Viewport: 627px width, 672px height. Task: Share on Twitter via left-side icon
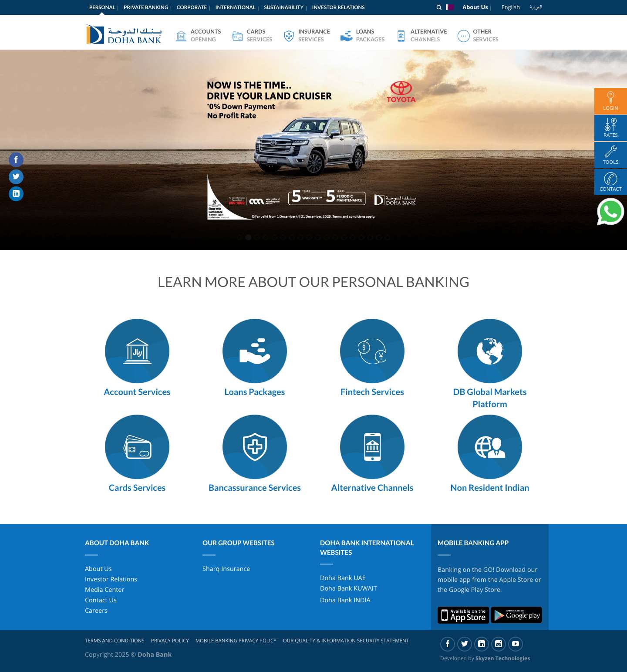pos(16,176)
